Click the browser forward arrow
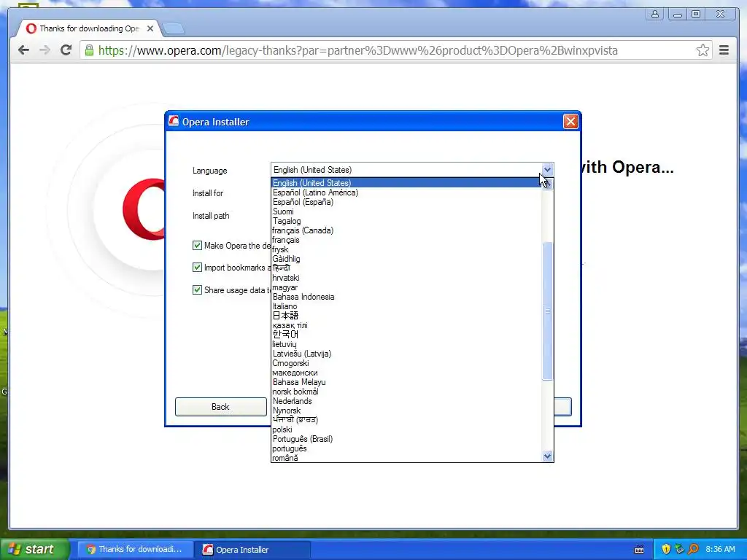747x560 pixels. point(44,50)
